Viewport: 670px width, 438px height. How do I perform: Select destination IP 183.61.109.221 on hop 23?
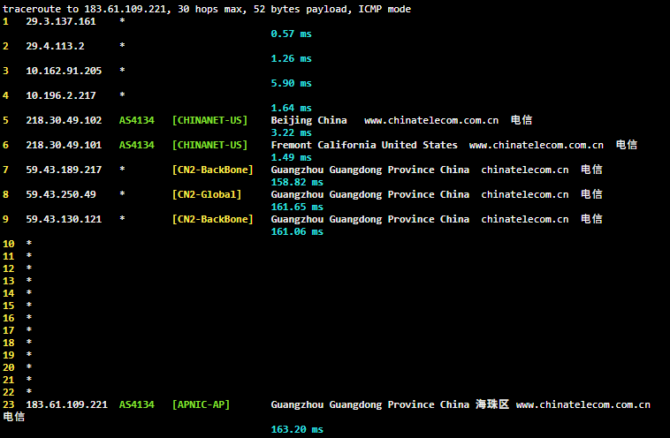pos(66,404)
